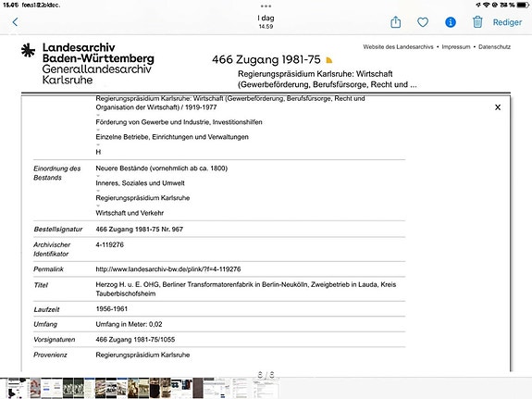Viewport: 532px width, 399px height.
Task: Select 'Wirtschaft und Verkehr' hierarchy entry
Action: (130, 213)
